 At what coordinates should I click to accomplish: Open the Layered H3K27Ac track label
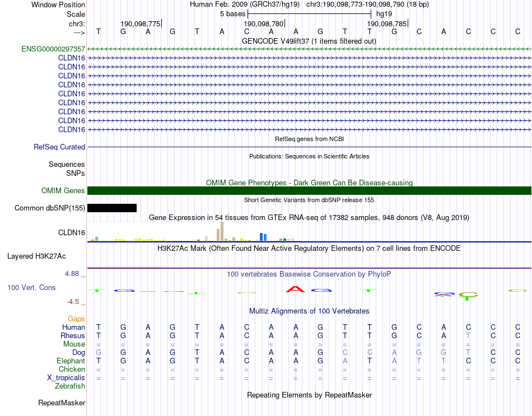point(36,256)
